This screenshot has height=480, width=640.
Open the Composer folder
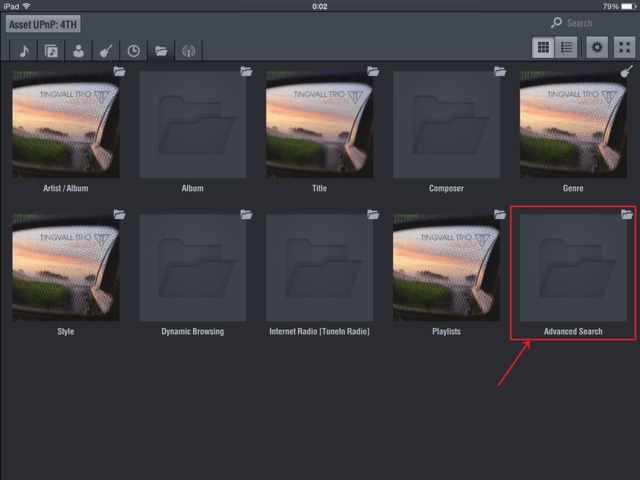point(446,124)
